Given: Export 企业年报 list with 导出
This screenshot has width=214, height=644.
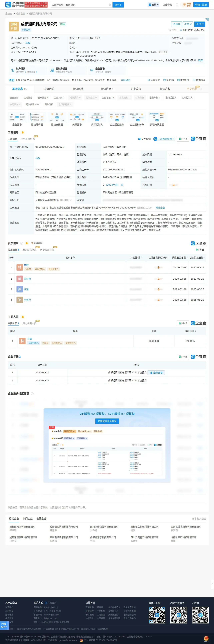Looking at the screenshot, I should point(183,357).
